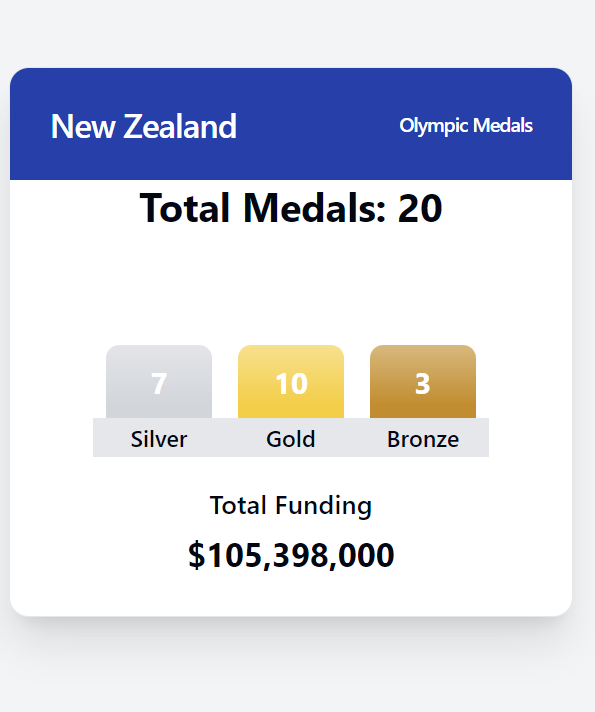
Task: Select the silver medal podium block
Action: 159,381
